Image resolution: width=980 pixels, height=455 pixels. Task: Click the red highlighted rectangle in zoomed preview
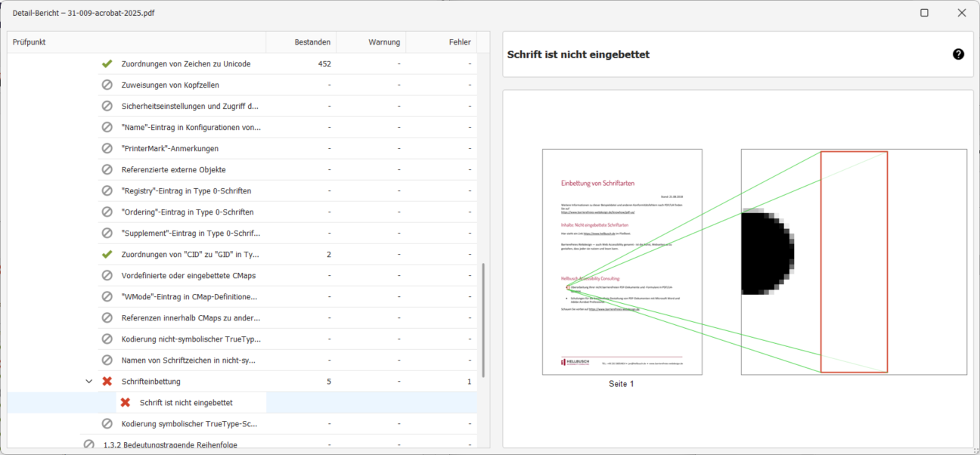point(854,262)
